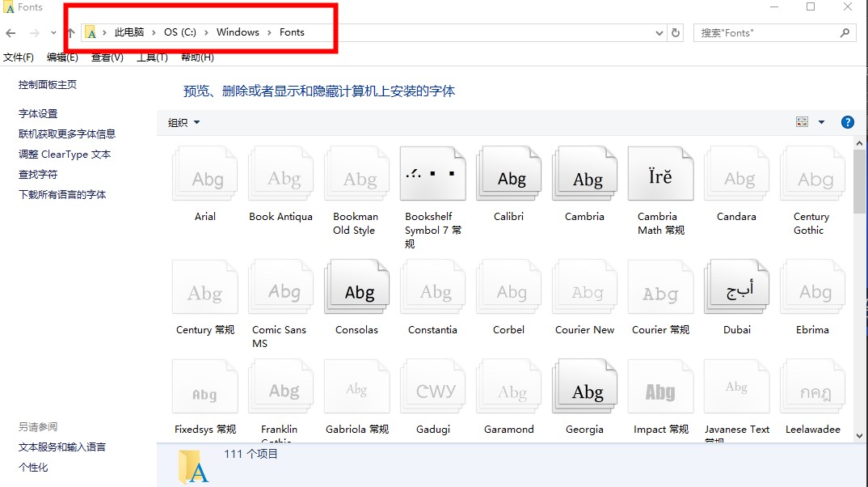Click 下载所有语言的字体 link
Viewport: 868px width, 487px height.
tap(62, 194)
